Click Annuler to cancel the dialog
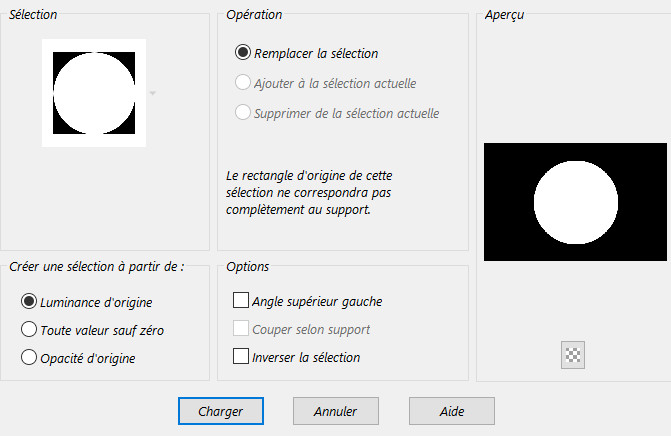The height and width of the screenshot is (436, 671). tap(335, 410)
